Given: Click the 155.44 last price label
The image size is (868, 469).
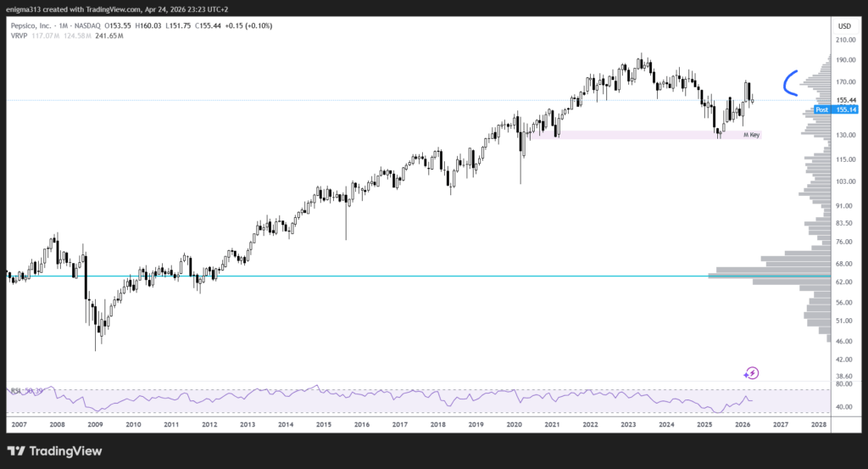Looking at the screenshot, I should (847, 100).
